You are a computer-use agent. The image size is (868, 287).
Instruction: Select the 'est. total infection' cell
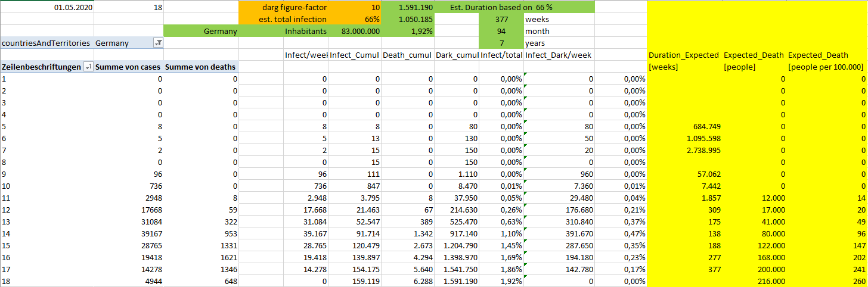(x=284, y=19)
